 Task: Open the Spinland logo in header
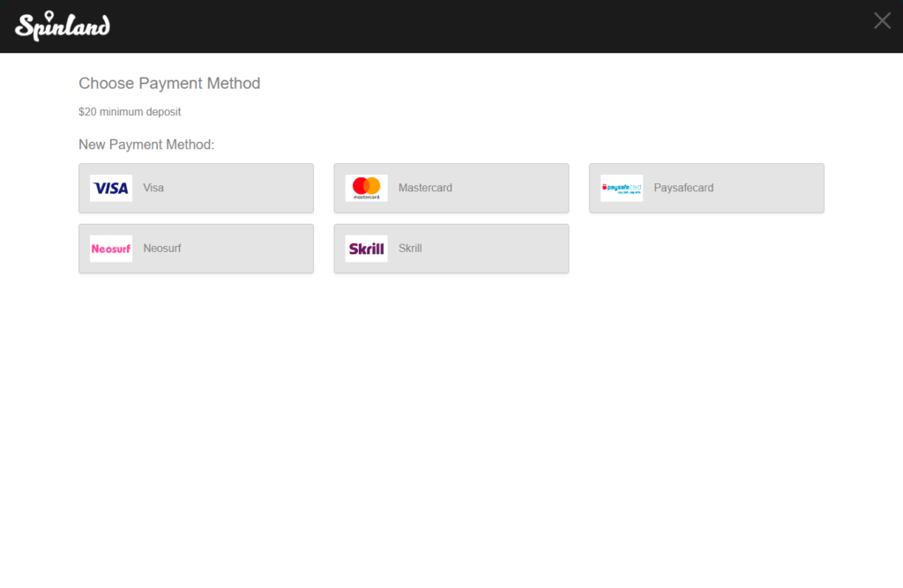click(x=63, y=26)
